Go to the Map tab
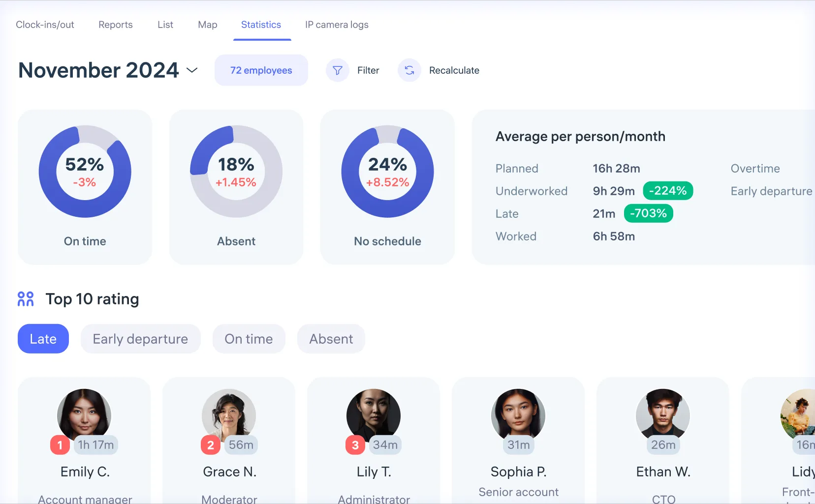This screenshot has height=504, width=815. pos(208,25)
